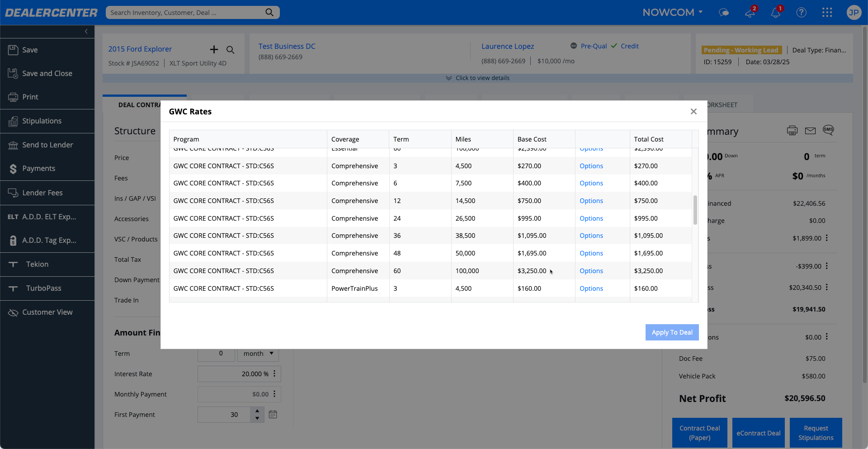
Task: Open Options for Comprehensive 60-month term
Action: pos(591,271)
